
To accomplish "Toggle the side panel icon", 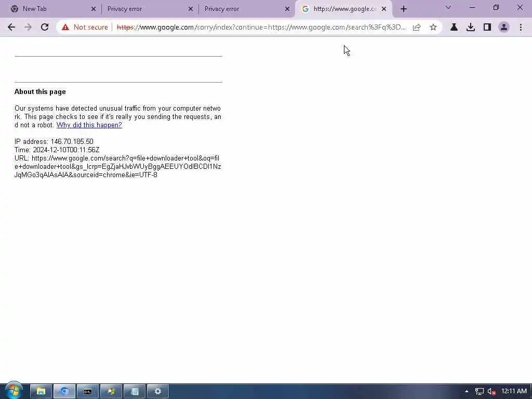I will pos(487,27).
